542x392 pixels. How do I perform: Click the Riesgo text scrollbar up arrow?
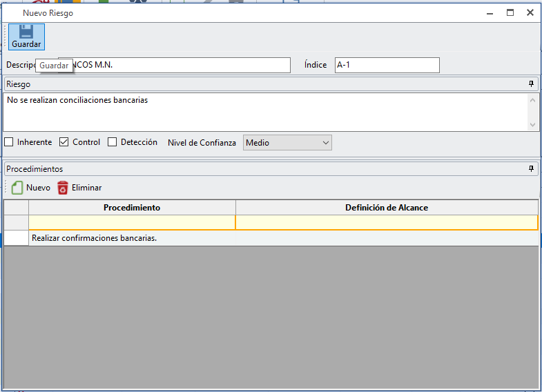(x=532, y=100)
